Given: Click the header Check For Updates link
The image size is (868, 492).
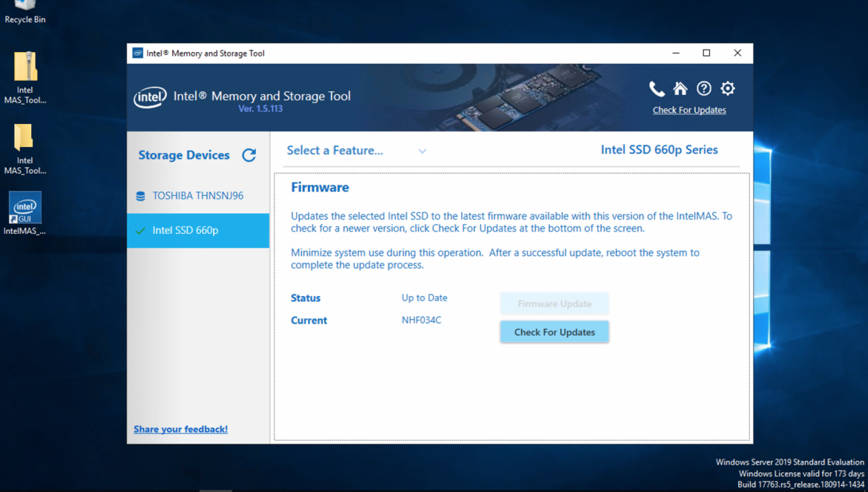Looking at the screenshot, I should click(689, 110).
